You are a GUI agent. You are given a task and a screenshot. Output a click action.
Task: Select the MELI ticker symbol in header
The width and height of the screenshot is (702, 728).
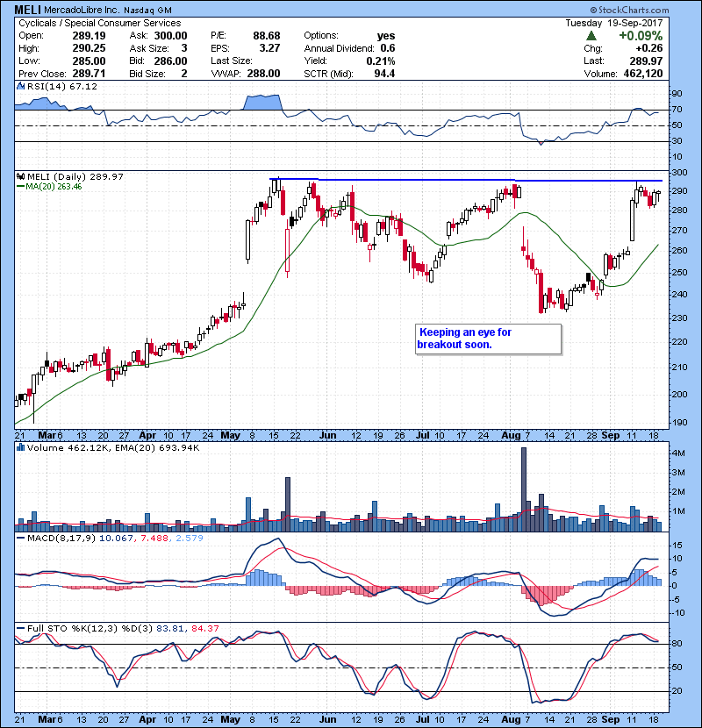28,10
